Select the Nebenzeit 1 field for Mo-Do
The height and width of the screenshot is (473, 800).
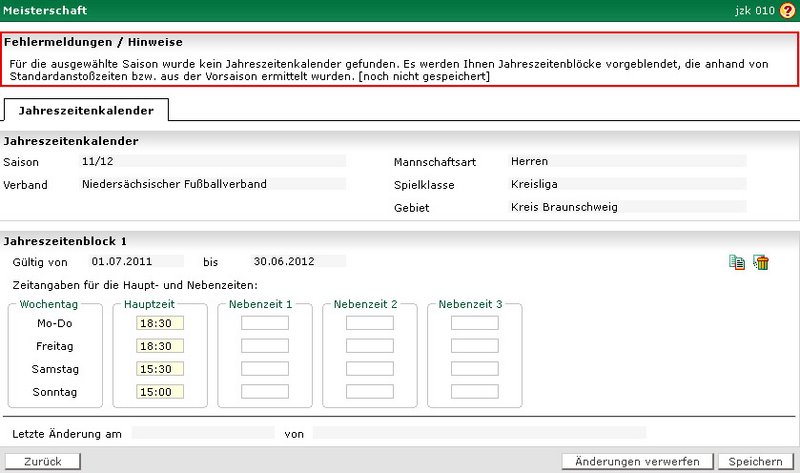265,323
